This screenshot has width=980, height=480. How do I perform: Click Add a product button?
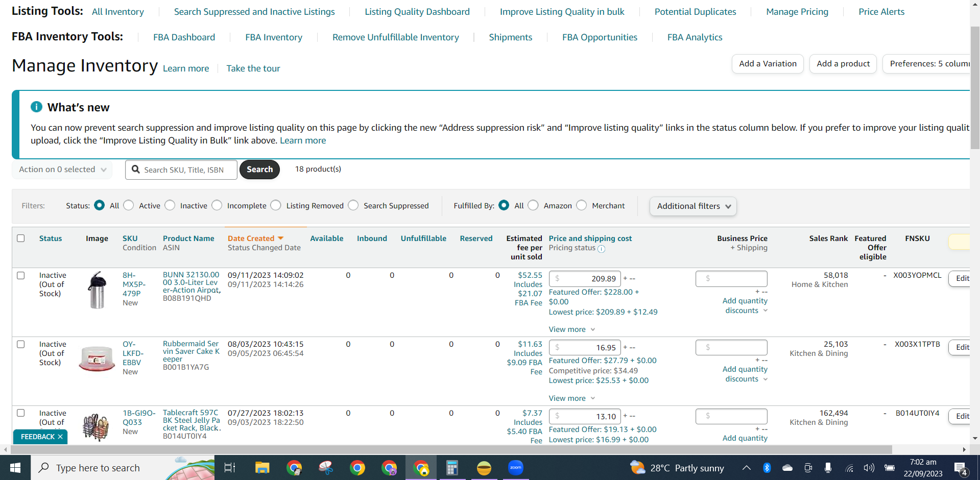(x=843, y=64)
